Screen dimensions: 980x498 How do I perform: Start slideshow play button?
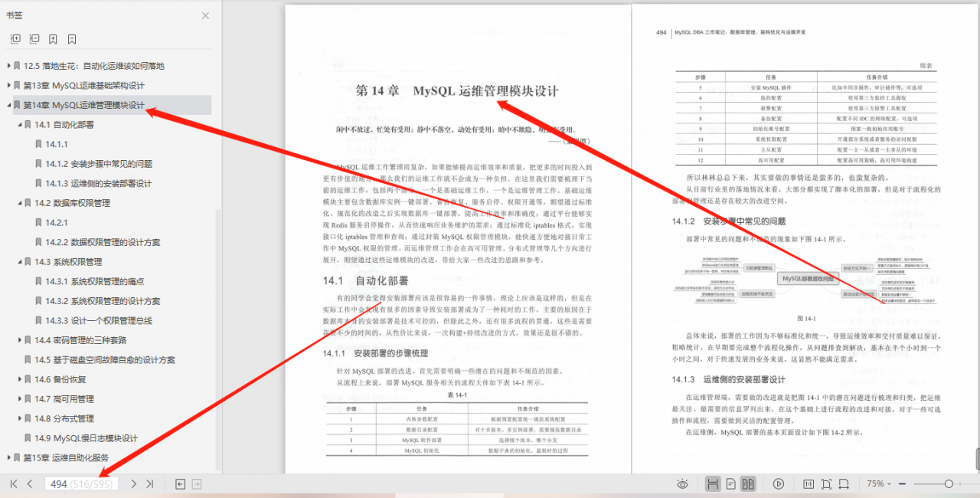[x=779, y=483]
